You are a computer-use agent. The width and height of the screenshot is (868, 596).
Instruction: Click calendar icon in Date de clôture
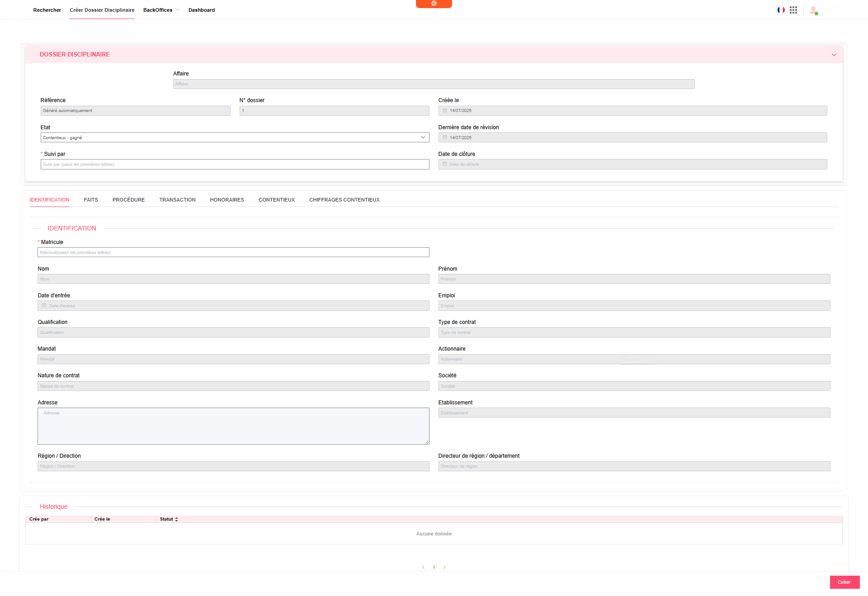[445, 164]
